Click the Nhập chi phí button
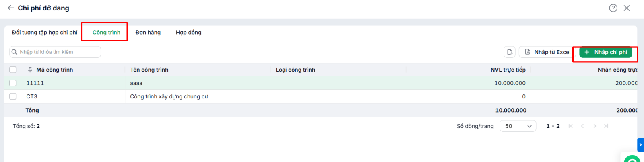 tap(605, 52)
